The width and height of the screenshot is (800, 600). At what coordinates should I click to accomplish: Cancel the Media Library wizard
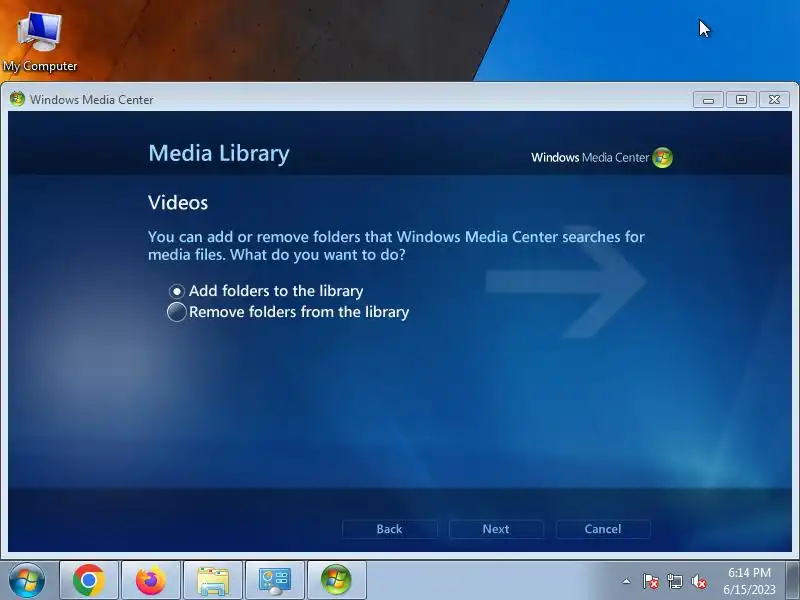pos(603,529)
